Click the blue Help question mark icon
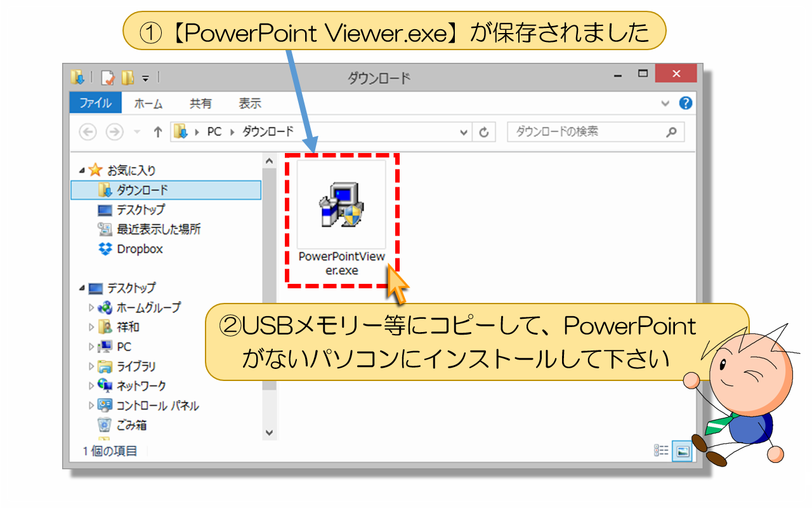Viewport: 812px width, 508px height. click(686, 103)
